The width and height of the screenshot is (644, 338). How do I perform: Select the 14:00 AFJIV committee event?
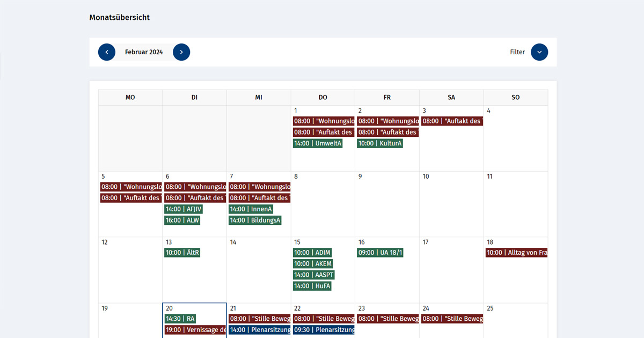[184, 209]
